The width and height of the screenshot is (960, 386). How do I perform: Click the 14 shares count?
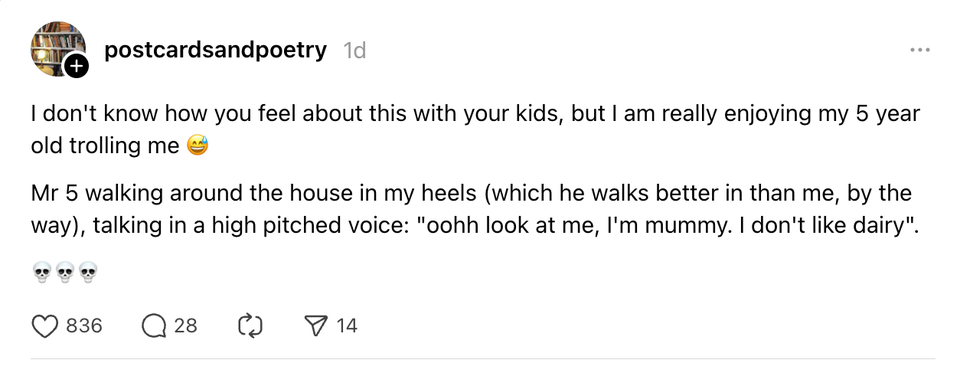tap(347, 326)
